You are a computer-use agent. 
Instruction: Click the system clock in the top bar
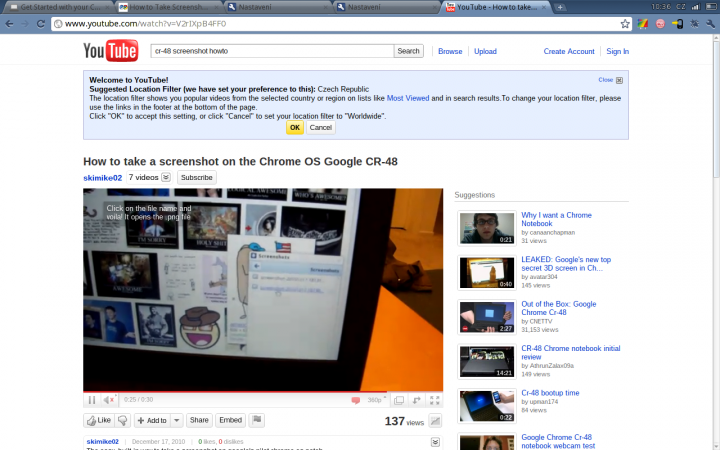pos(661,6)
